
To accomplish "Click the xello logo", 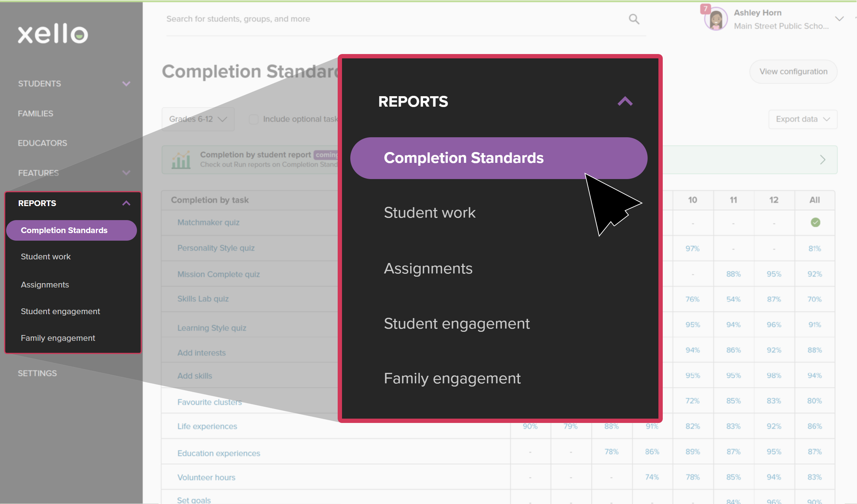I will [53, 34].
